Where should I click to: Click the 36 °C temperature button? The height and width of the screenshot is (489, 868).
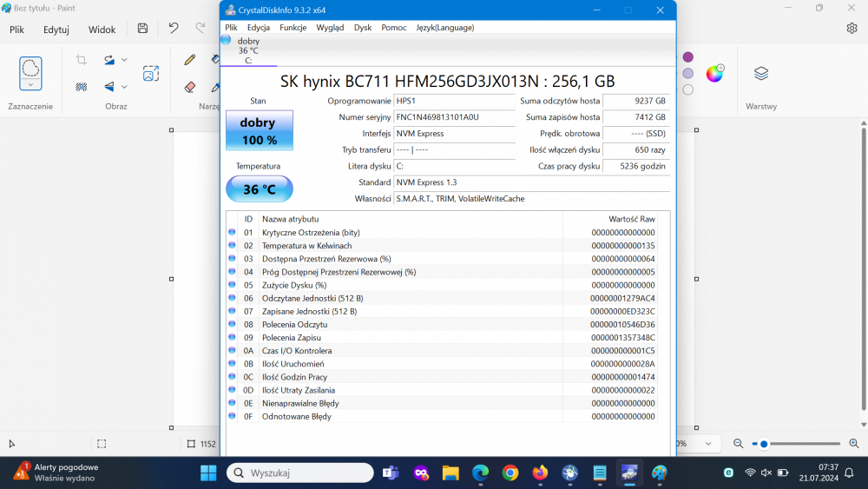tap(259, 189)
